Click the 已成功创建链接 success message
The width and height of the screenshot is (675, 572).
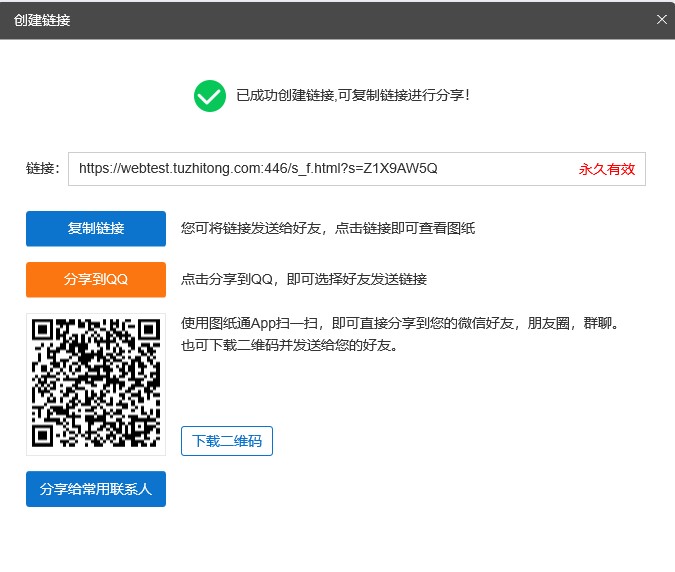353,95
